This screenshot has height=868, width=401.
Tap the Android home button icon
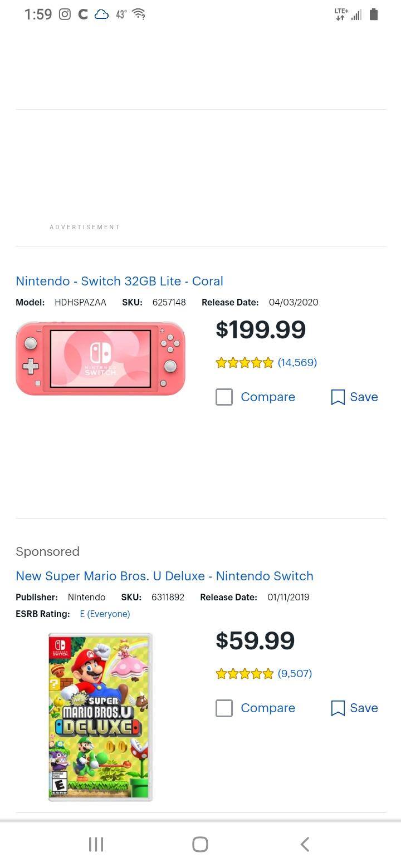(200, 844)
